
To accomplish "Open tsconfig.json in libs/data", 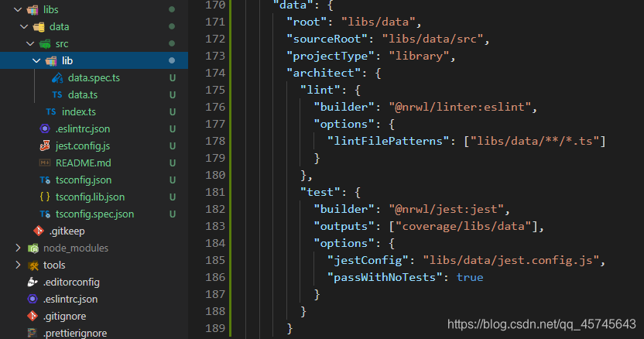I will pyautogui.click(x=84, y=180).
